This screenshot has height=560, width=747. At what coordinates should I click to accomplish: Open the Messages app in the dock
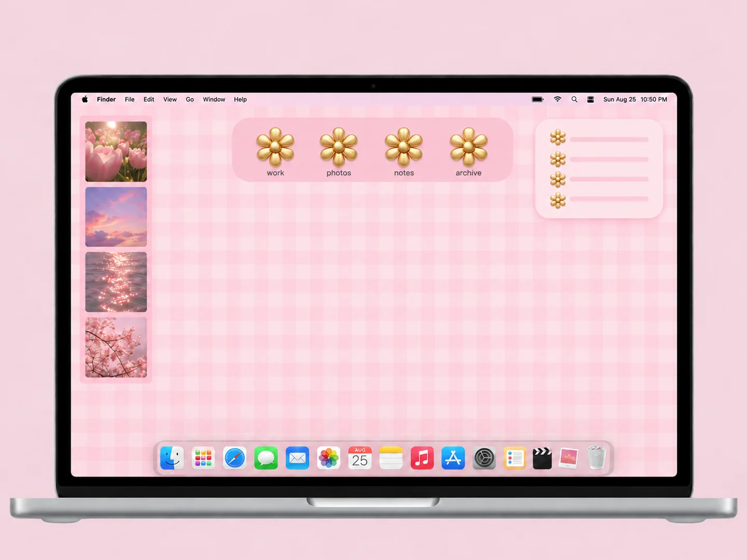pos(266,458)
